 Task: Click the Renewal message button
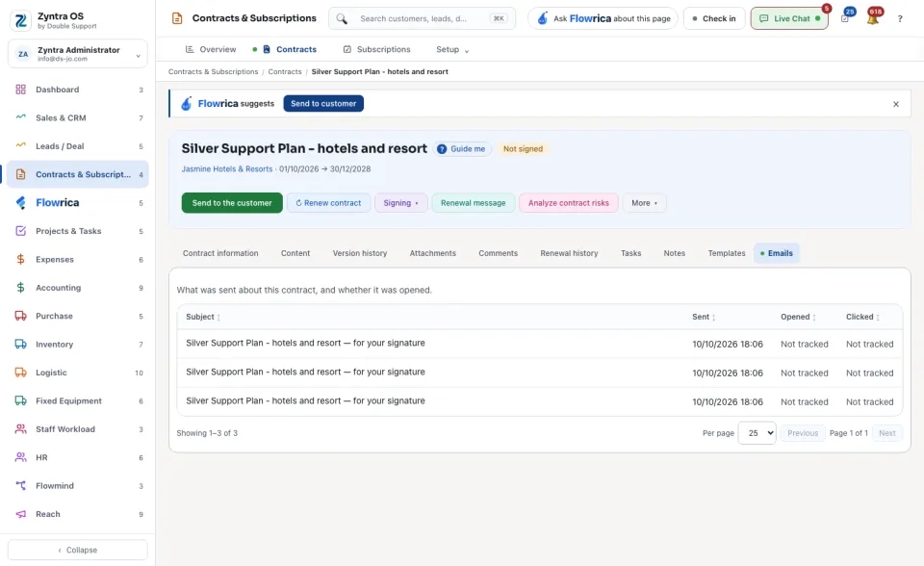pyautogui.click(x=474, y=203)
